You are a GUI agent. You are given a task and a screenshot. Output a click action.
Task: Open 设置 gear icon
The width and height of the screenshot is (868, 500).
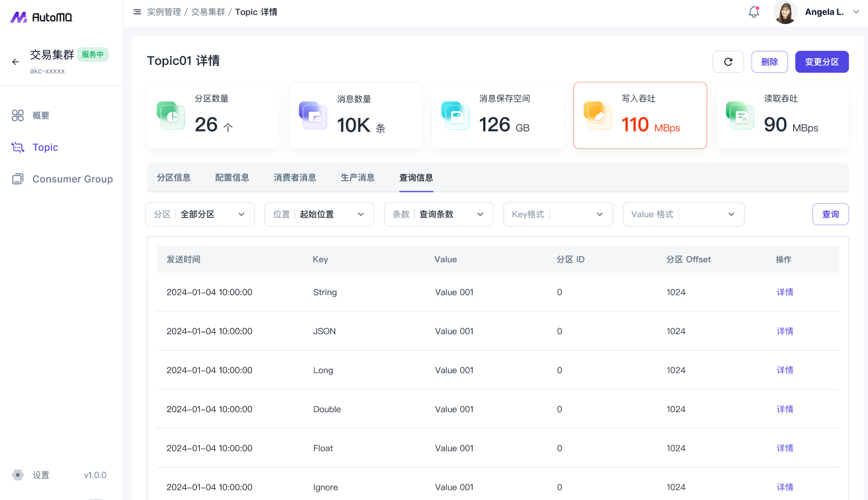point(18,475)
